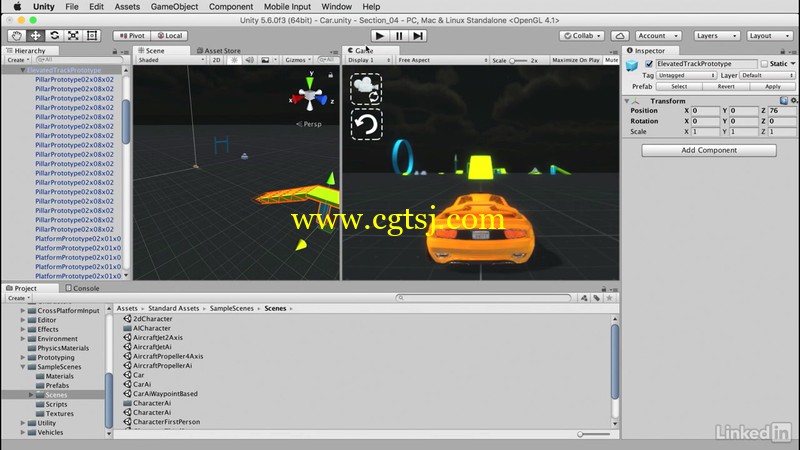Adjust the Project icon size slider
800x450 pixels.
(594, 434)
